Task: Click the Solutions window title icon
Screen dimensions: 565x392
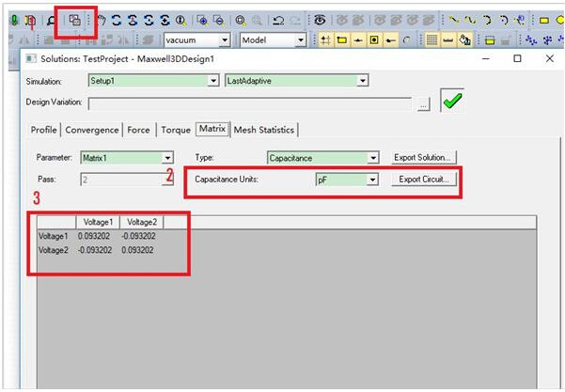Action: click(31, 58)
